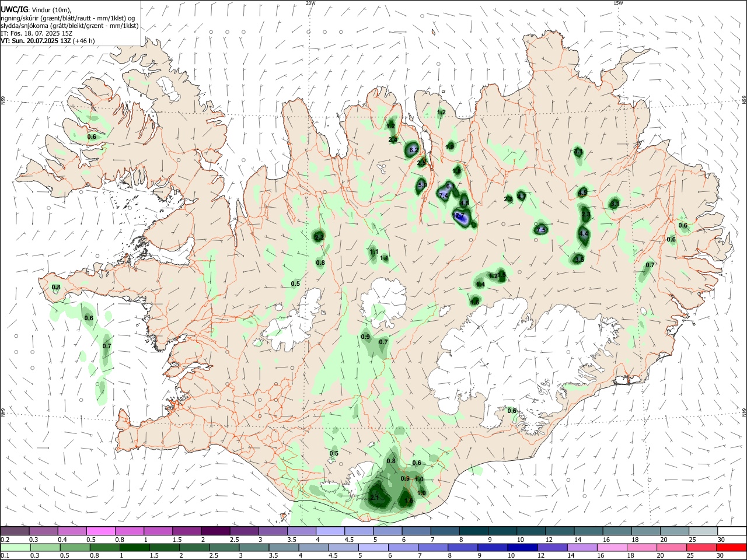
Task: Click the '0.4' label on the snow scale
Action: (62, 540)
